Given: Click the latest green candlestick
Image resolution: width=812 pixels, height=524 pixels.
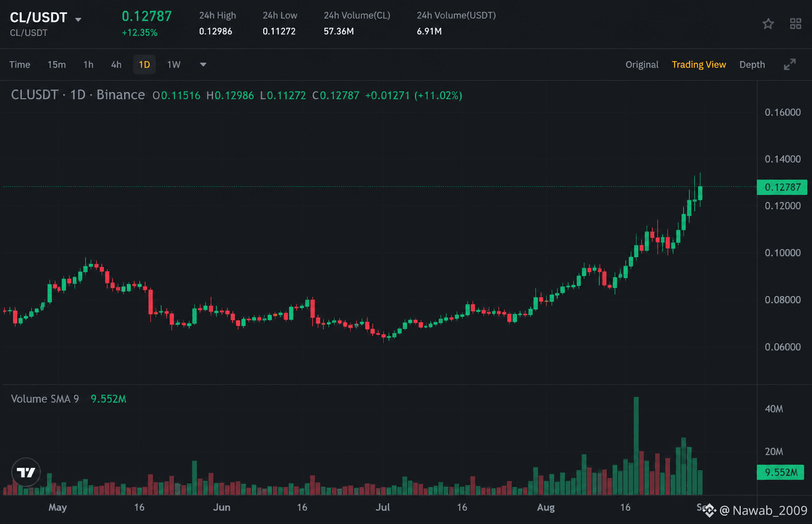Looking at the screenshot, I should (700, 193).
